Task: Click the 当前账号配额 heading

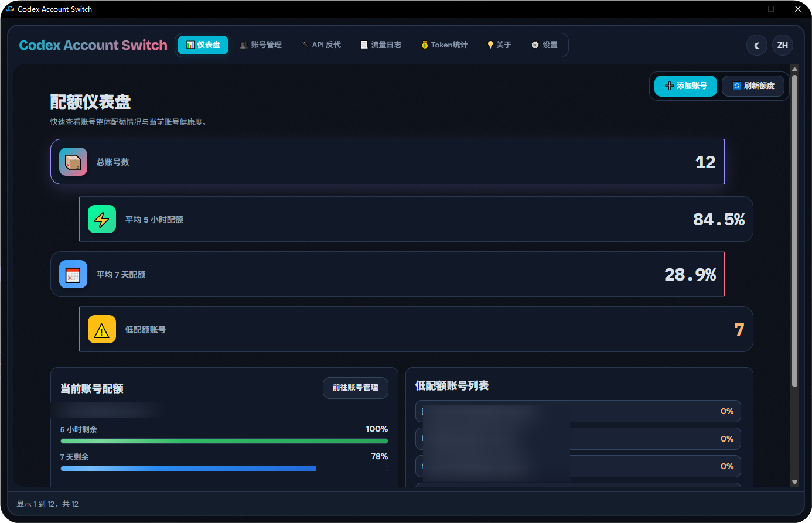Action: (x=92, y=389)
